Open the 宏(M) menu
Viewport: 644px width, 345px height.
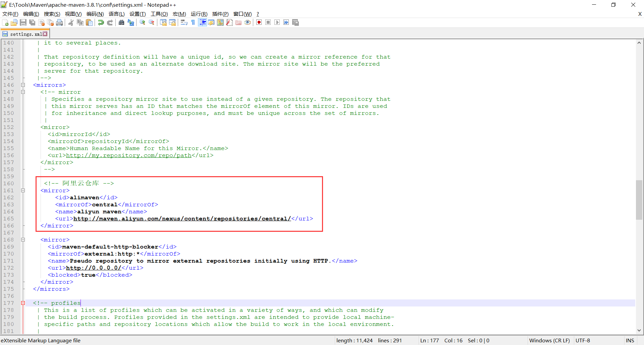[179, 14]
